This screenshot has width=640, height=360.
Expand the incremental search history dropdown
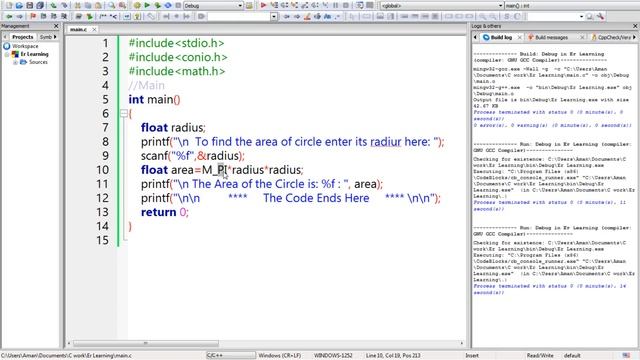tap(274, 17)
